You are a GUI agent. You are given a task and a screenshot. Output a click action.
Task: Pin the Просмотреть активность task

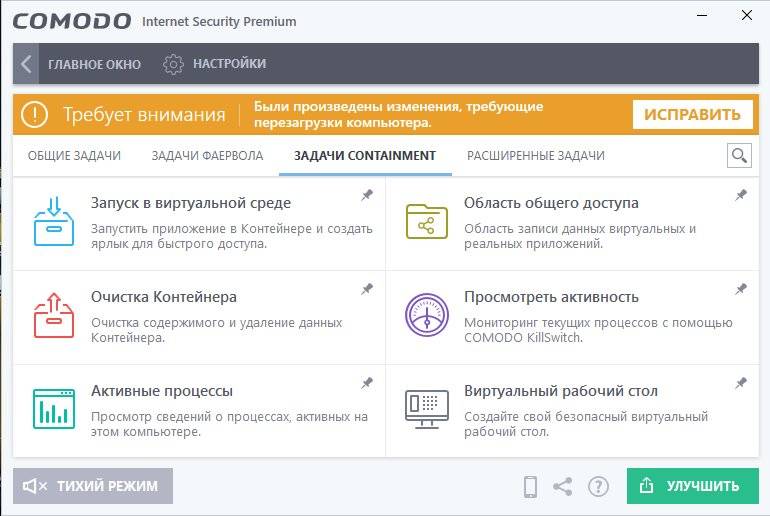tap(741, 289)
